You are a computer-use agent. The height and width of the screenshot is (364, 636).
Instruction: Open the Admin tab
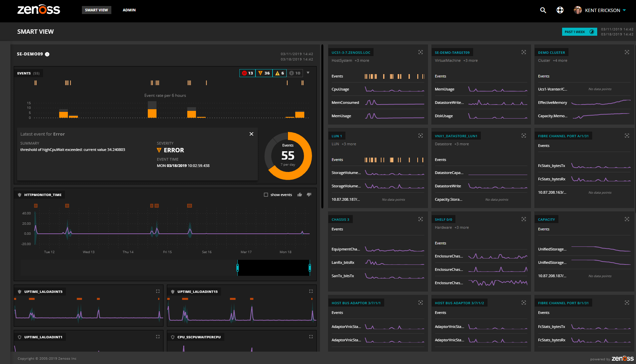129,10
